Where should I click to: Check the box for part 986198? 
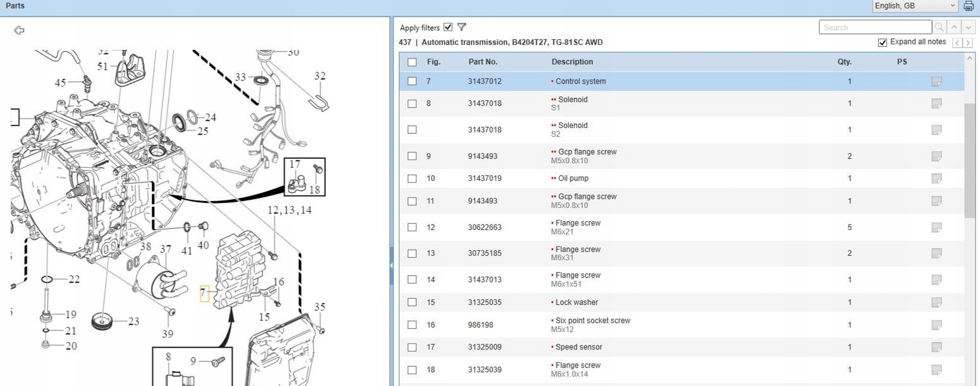[412, 325]
